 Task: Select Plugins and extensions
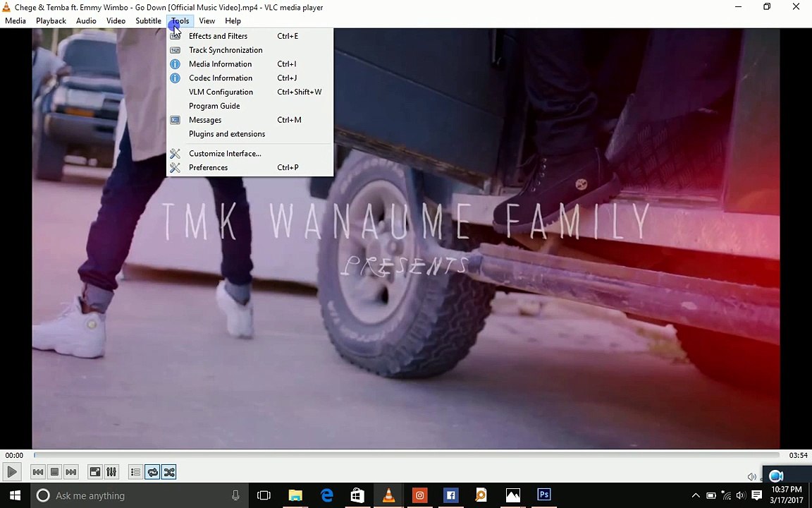pyautogui.click(x=250, y=134)
